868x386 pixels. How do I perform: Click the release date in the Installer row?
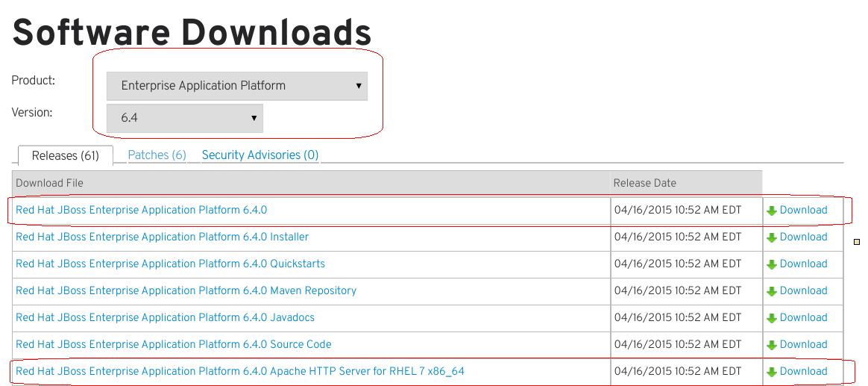[x=678, y=237]
